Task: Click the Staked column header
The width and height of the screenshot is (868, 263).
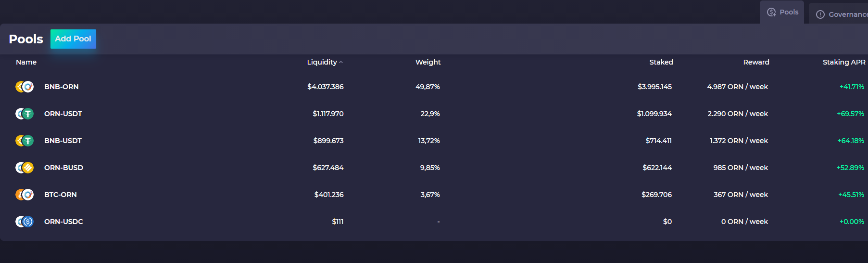Action: [661, 62]
